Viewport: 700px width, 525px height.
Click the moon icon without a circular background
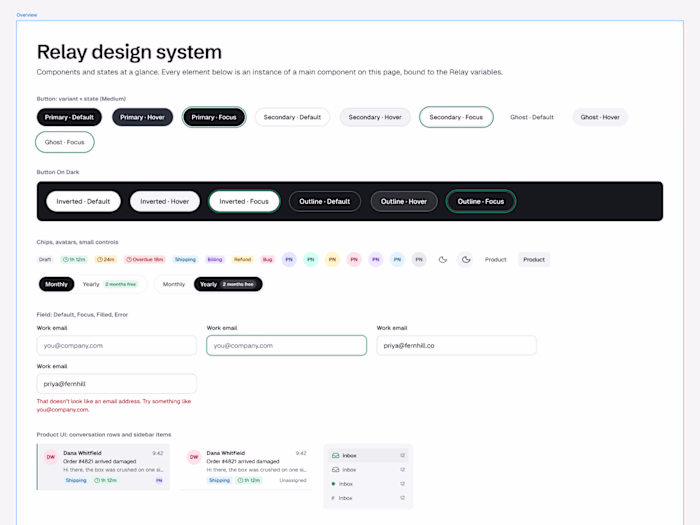(442, 259)
